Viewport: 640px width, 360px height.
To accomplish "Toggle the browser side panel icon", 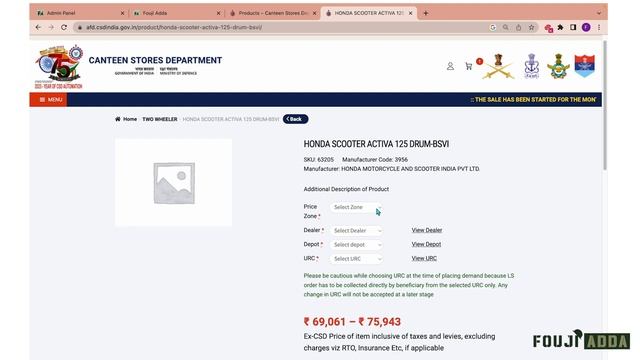I will (573, 27).
